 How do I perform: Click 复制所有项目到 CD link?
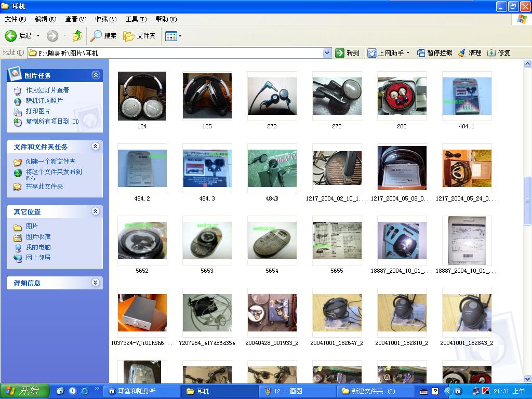(x=52, y=122)
